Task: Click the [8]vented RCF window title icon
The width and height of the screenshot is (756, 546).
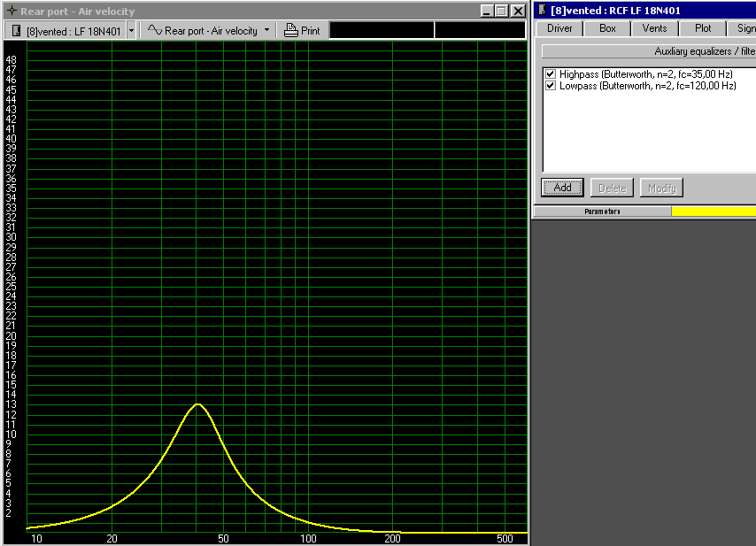Action: click(542, 11)
